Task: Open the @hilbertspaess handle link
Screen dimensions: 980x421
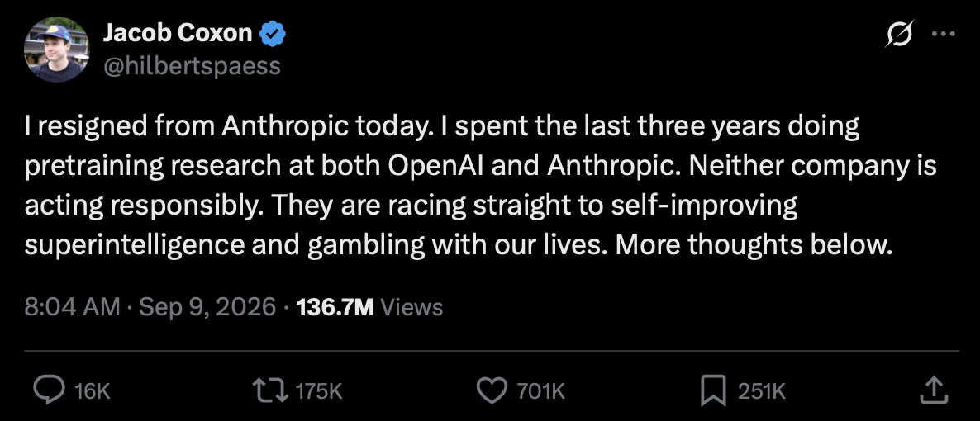Action: pos(191,65)
